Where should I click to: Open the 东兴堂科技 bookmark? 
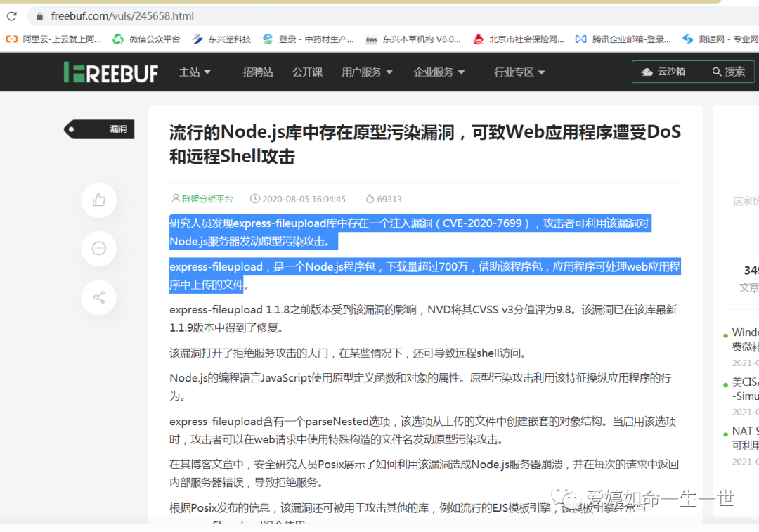[x=221, y=39]
